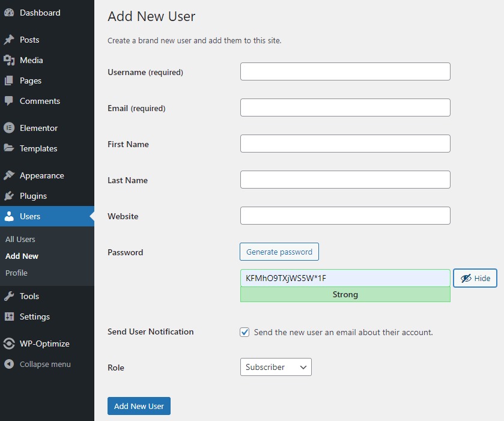Open the Settings menu label
The image size is (504, 421).
pos(35,317)
